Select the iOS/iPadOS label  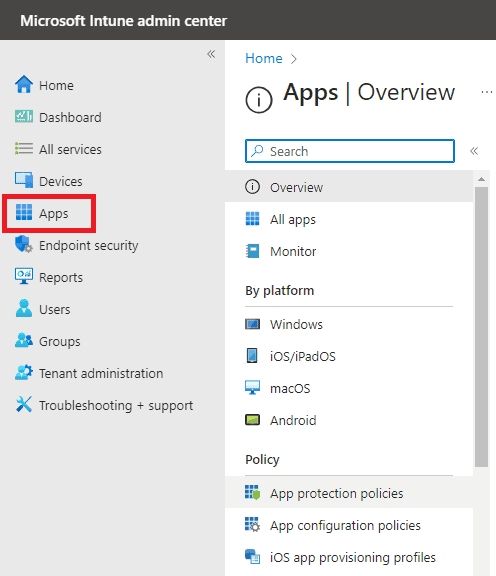tap(303, 356)
